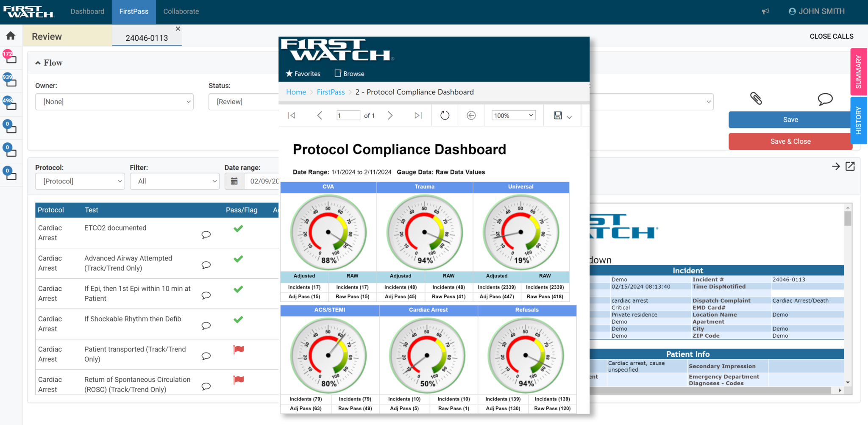868x425 pixels.
Task: Open report in new window icon
Action: tap(850, 167)
